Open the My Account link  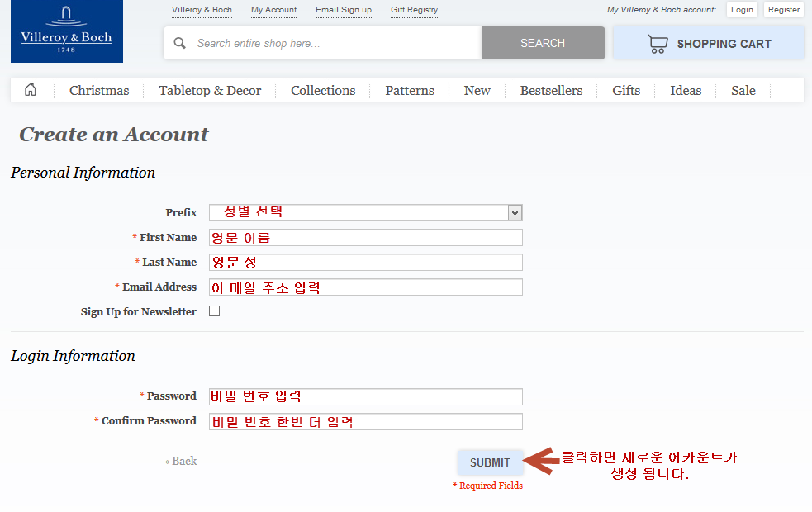(x=274, y=10)
